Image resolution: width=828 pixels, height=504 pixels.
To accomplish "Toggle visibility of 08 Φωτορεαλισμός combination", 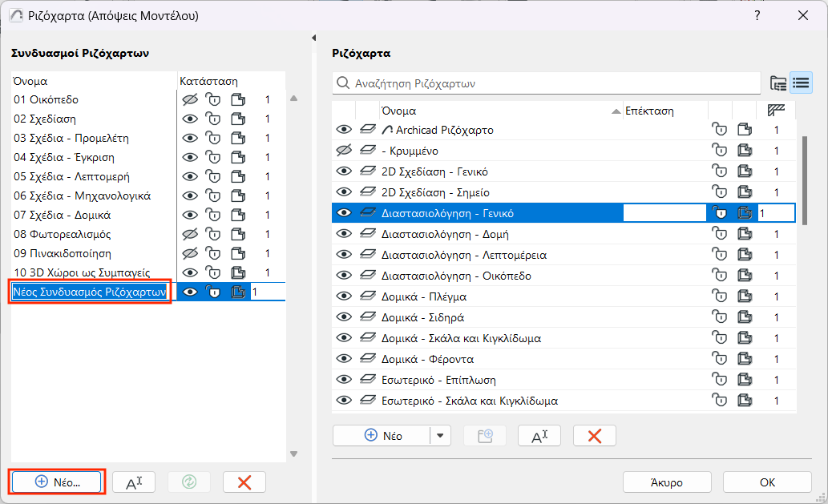I will (x=190, y=234).
